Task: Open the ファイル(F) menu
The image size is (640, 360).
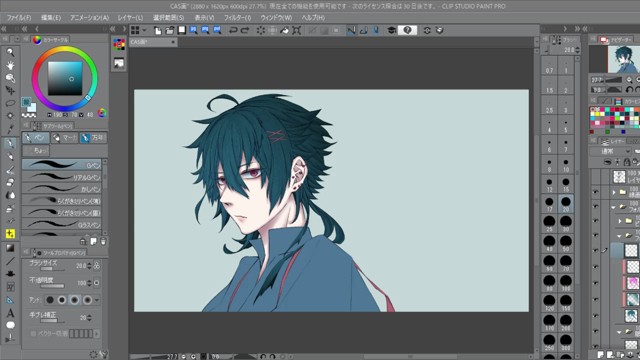Action: pos(19,18)
